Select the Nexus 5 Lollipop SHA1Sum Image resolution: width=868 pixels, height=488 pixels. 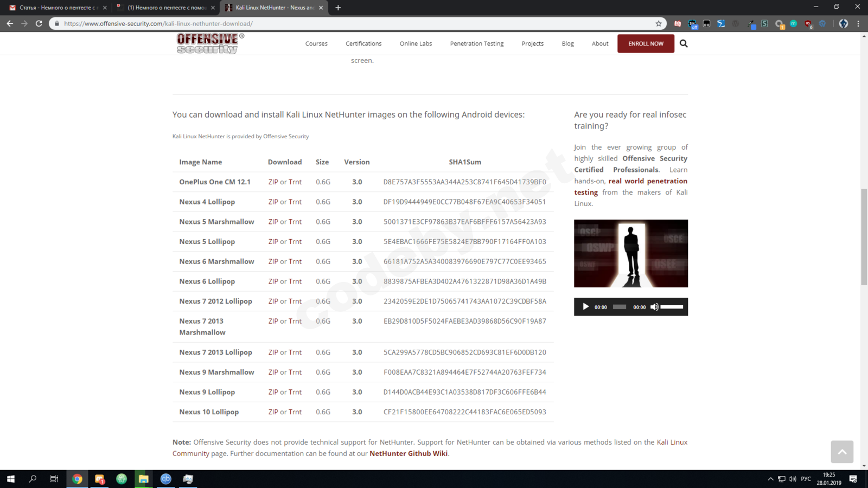[465, 242]
